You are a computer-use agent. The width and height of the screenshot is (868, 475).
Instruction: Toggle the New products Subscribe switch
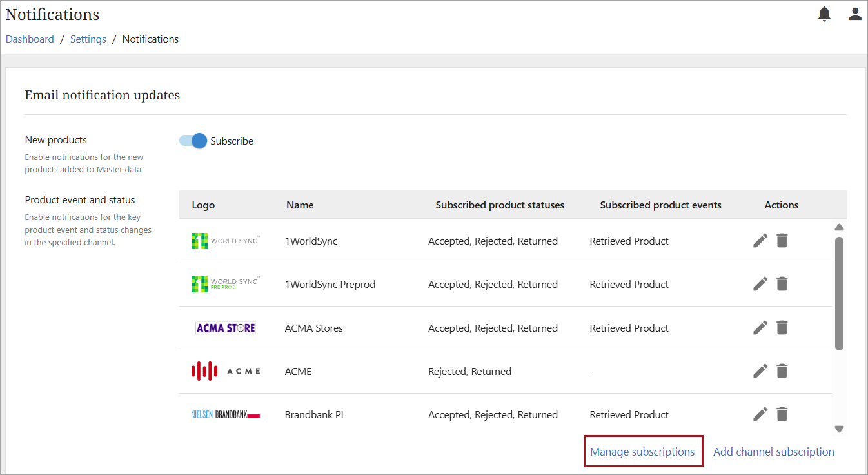[193, 141]
